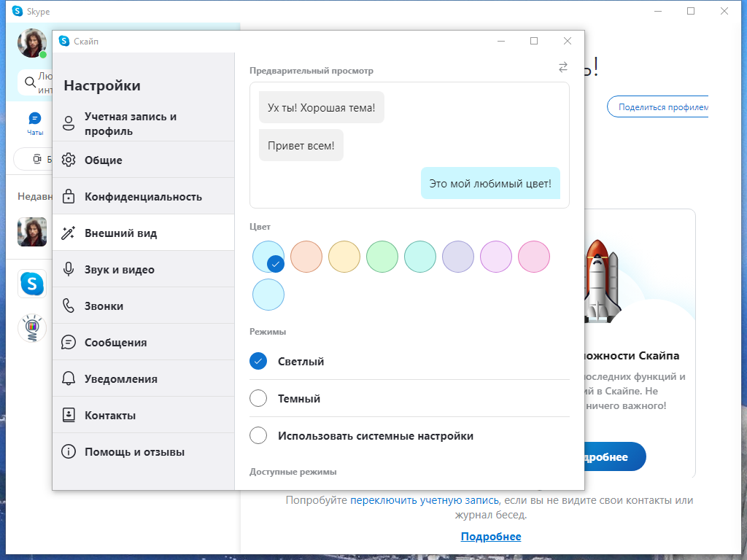Screen dimensions: 747x560
Task: Open Privacy settings (Конфиденциальность)
Action: tap(144, 196)
